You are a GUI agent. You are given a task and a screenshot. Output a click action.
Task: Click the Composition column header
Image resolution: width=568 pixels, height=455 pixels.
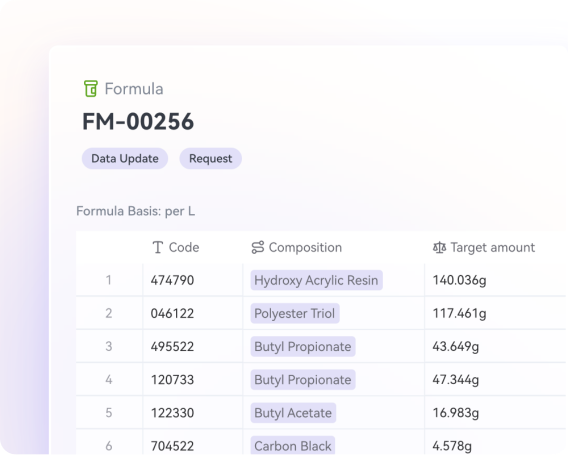[297, 247]
